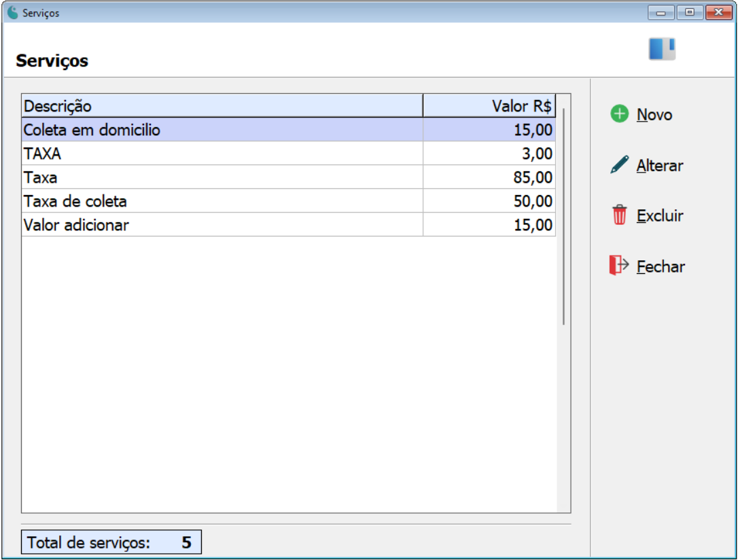Select the Taxa row priced 85,00
Viewport: 738px width, 560px height.
coord(289,177)
